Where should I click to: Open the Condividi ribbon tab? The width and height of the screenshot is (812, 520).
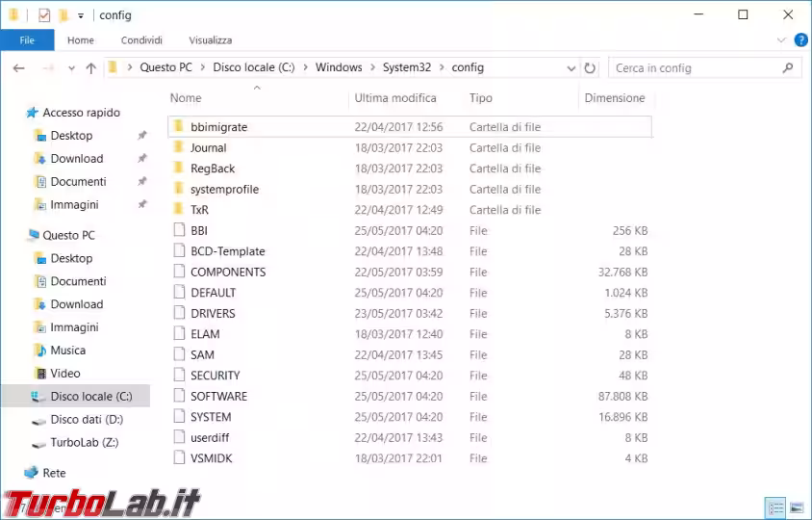[x=141, y=40]
